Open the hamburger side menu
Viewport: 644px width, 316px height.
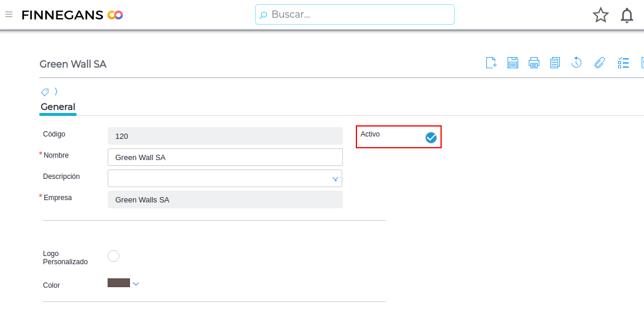pos(9,15)
